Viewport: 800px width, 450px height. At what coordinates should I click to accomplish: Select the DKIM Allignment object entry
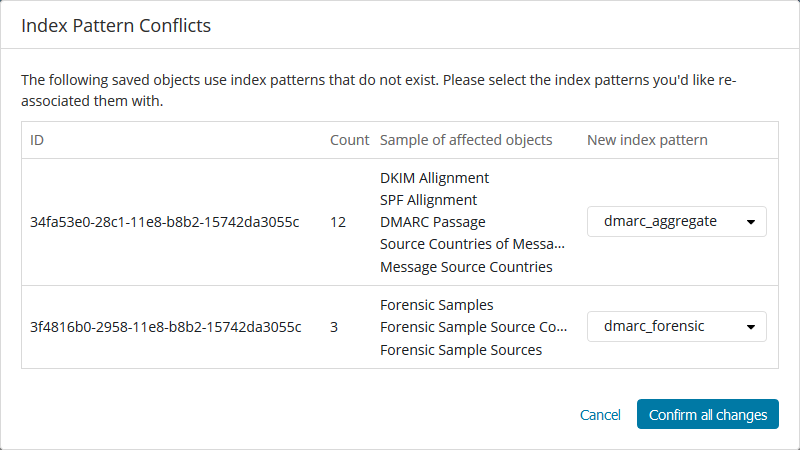coord(434,178)
